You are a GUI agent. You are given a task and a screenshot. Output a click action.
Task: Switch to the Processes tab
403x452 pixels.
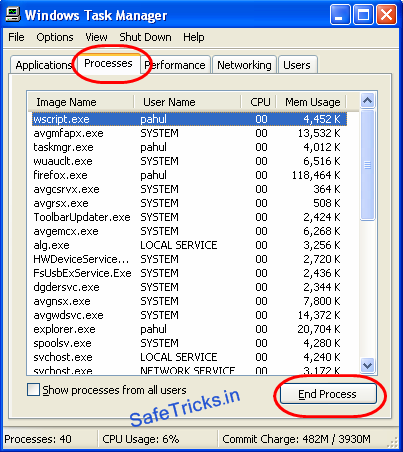click(x=108, y=63)
